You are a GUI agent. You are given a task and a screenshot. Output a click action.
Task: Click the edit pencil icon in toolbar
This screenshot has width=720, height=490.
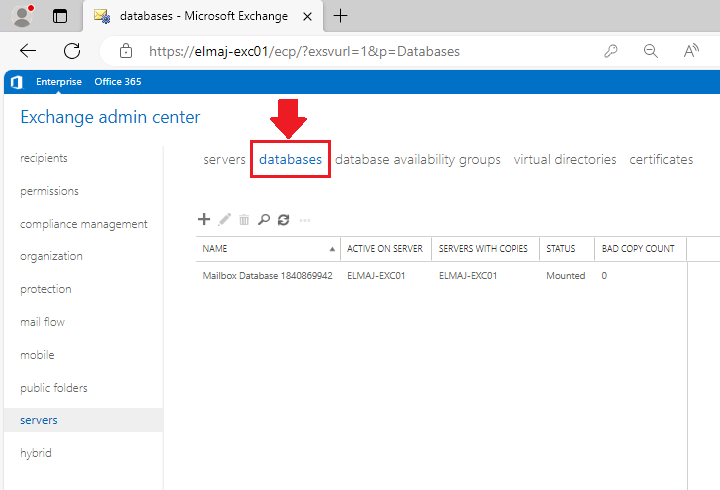[224, 219]
